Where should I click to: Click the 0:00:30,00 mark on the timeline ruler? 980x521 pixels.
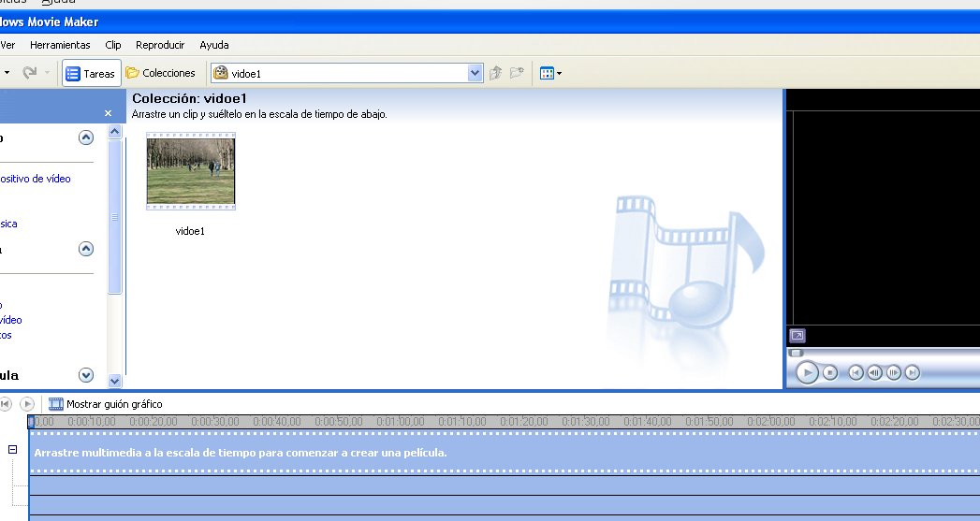tap(215, 422)
